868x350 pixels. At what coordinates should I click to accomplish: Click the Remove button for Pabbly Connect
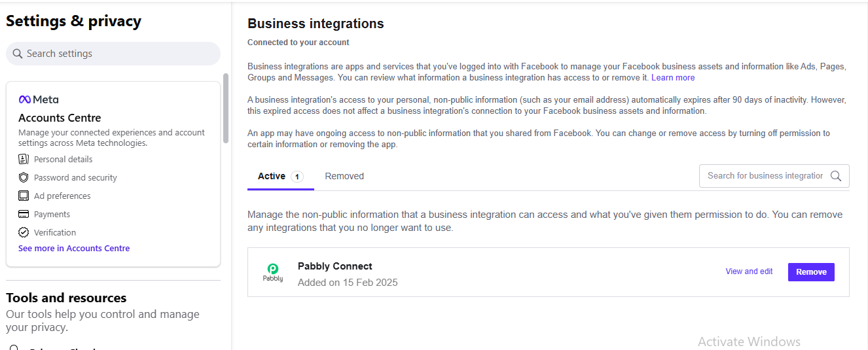pos(811,272)
